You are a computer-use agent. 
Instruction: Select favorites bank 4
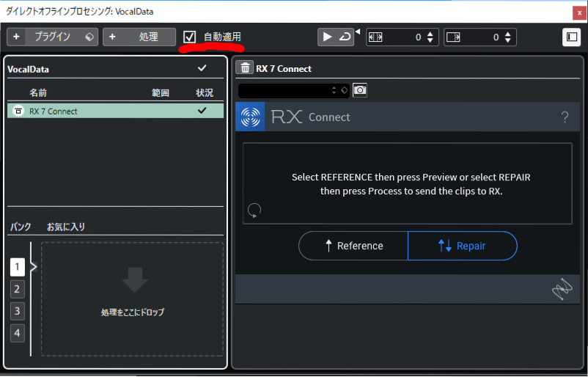[x=18, y=333]
